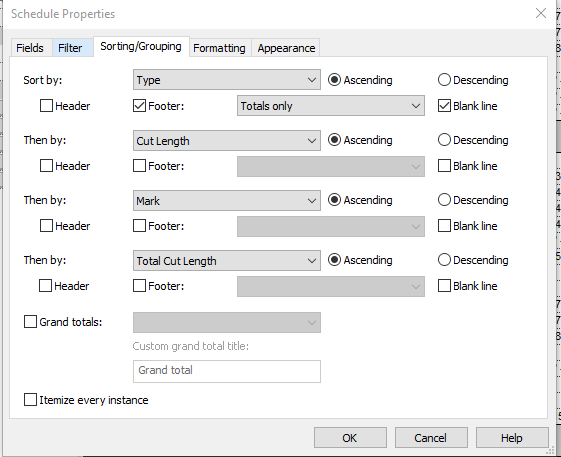This screenshot has height=457, width=561.
Task: Open the Mark sort field dropdown
Action: coord(227,200)
